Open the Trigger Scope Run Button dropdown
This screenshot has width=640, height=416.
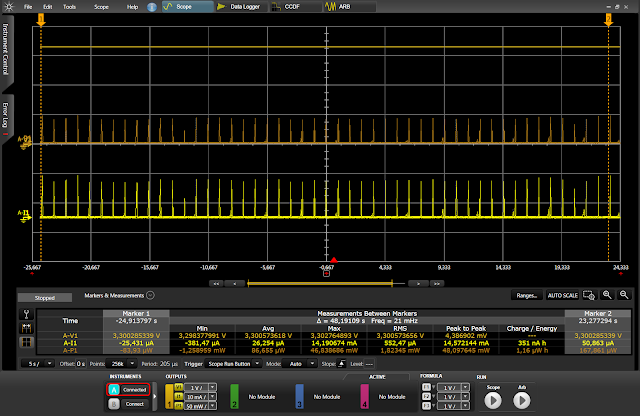point(233,363)
